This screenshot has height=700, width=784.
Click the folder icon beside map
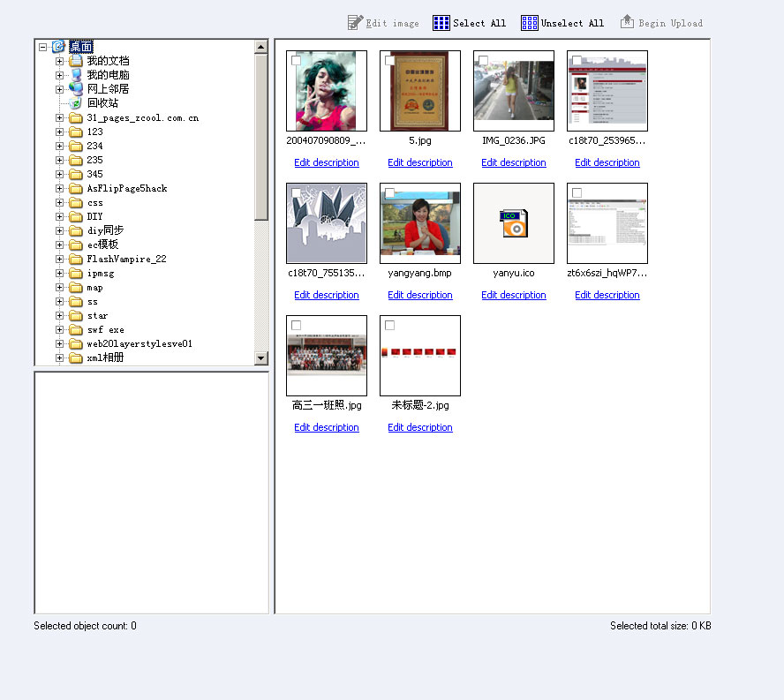pyautogui.click(x=76, y=288)
